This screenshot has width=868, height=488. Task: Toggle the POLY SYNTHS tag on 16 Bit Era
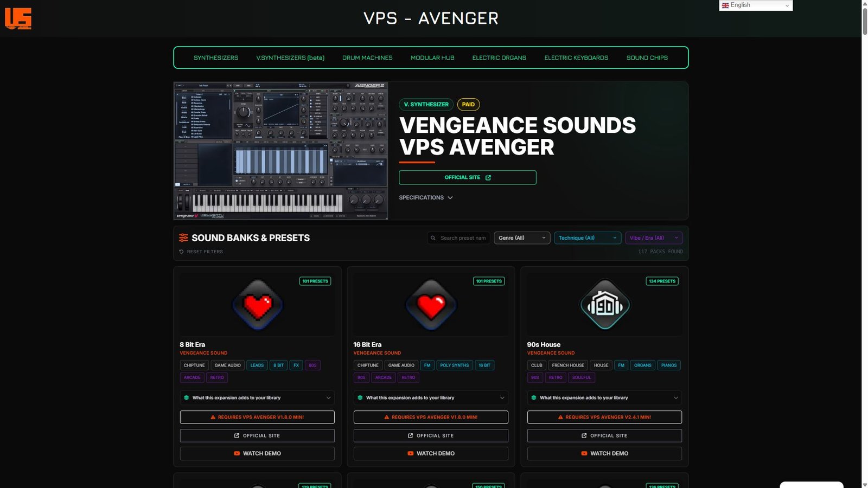454,365
